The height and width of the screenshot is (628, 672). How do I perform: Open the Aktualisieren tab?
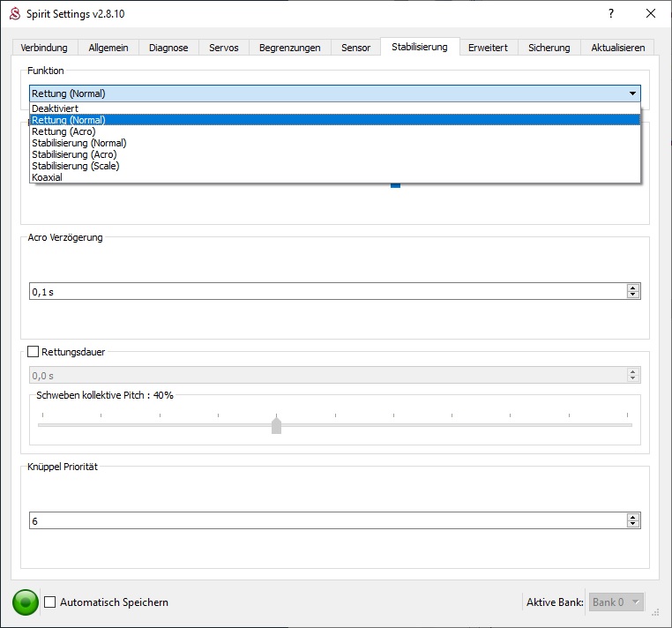(x=617, y=48)
